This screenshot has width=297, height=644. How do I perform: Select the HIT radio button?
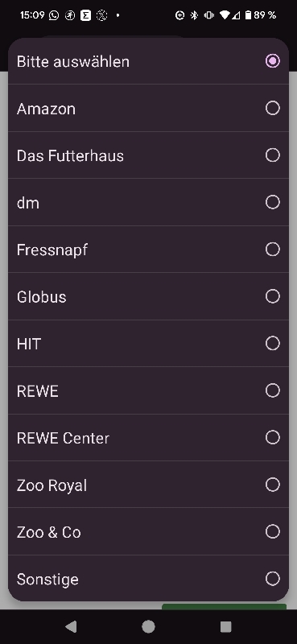(x=272, y=344)
